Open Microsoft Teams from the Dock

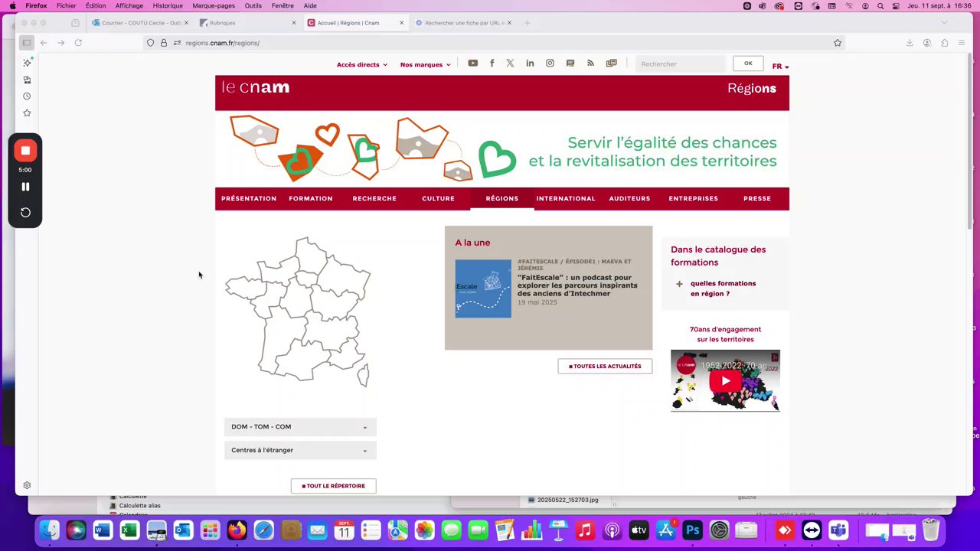click(838, 530)
